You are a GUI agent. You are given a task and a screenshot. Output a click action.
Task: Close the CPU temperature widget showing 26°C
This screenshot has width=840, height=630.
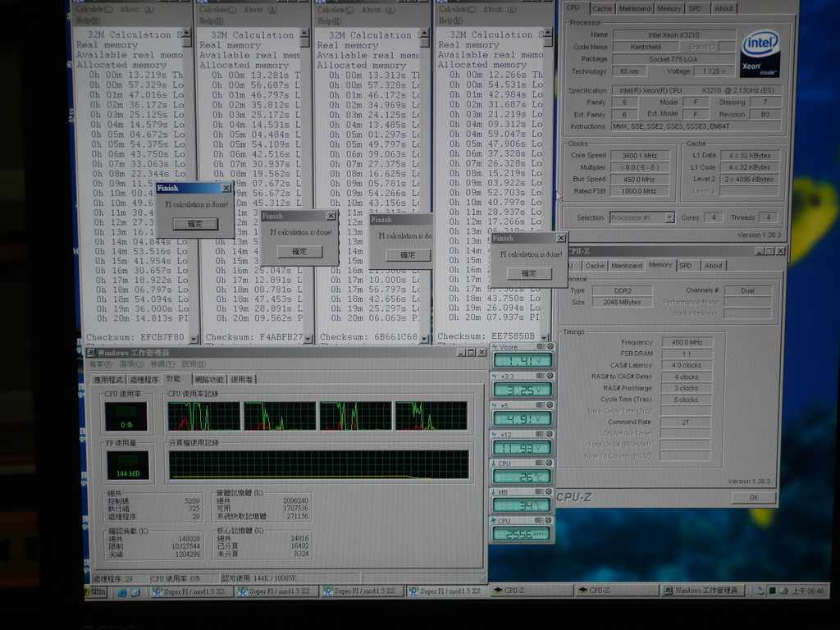(x=550, y=463)
